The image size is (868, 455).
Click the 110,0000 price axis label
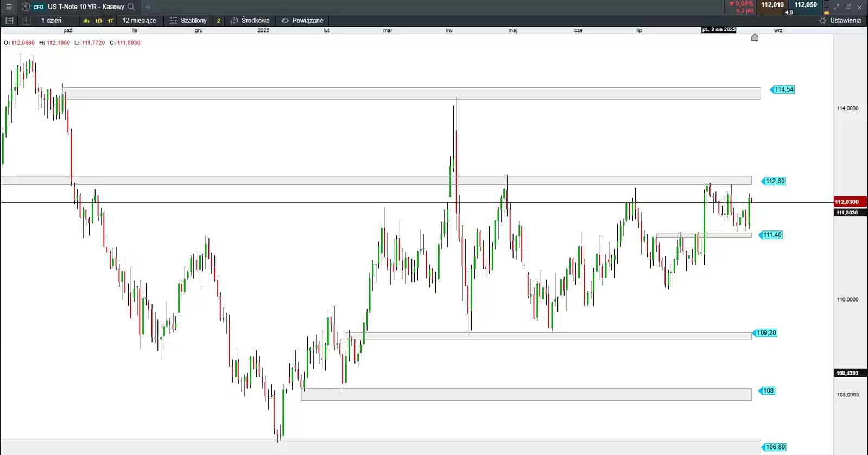pyautogui.click(x=847, y=299)
